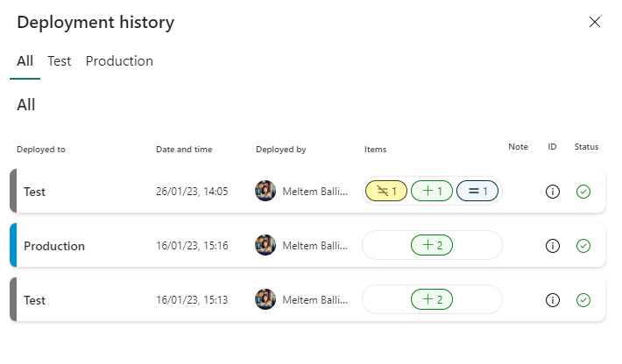Click the avatar in the Production row
622x364 pixels.
coord(265,246)
